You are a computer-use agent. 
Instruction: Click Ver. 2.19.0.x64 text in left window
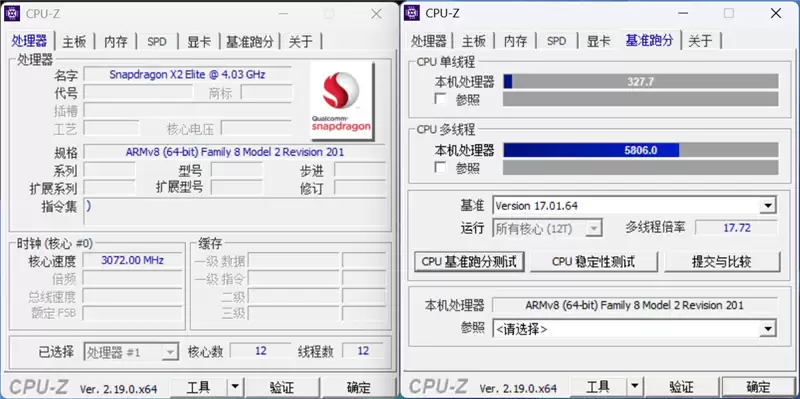click(x=119, y=389)
